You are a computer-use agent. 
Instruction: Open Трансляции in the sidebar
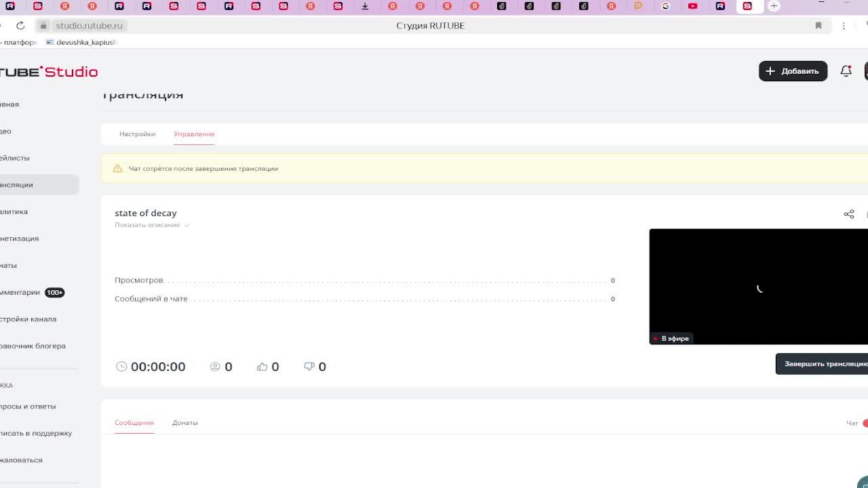(39, 185)
